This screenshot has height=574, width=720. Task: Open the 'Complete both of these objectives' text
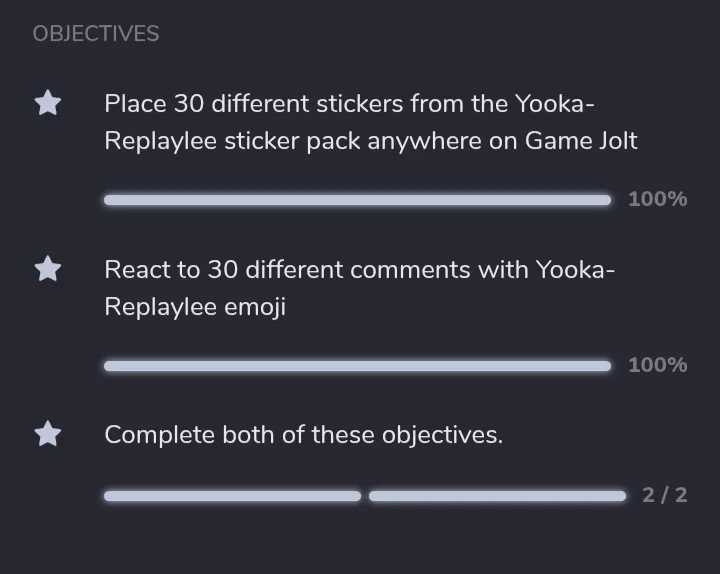303,435
